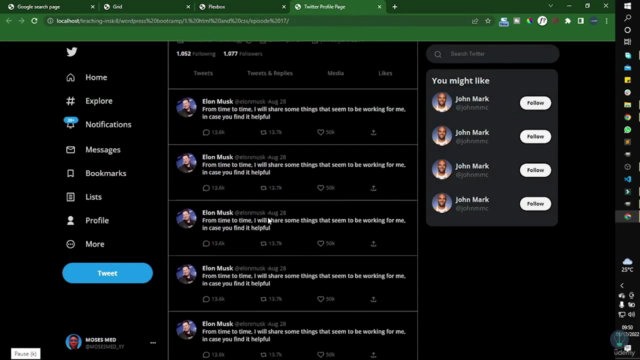640x360 pixels.
Task: Click the 1,077 Followers count
Action: point(243,53)
